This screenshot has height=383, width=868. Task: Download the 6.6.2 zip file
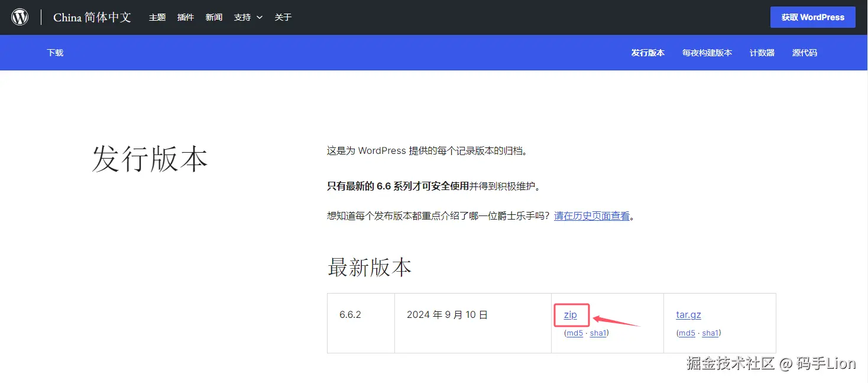pyautogui.click(x=571, y=315)
